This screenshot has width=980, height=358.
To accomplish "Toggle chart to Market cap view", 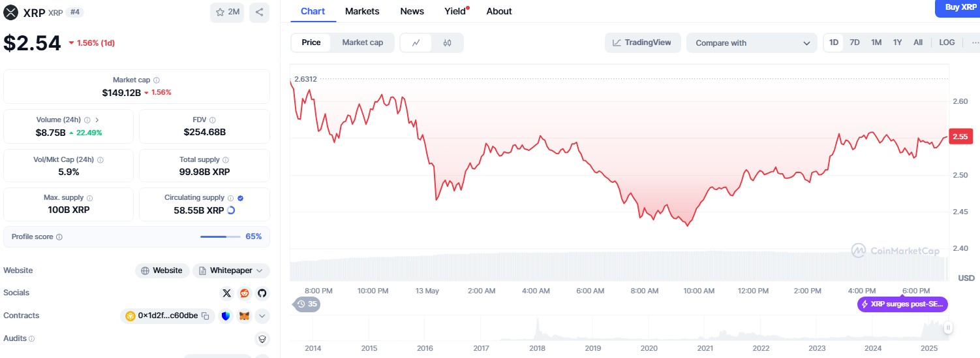I will [362, 42].
